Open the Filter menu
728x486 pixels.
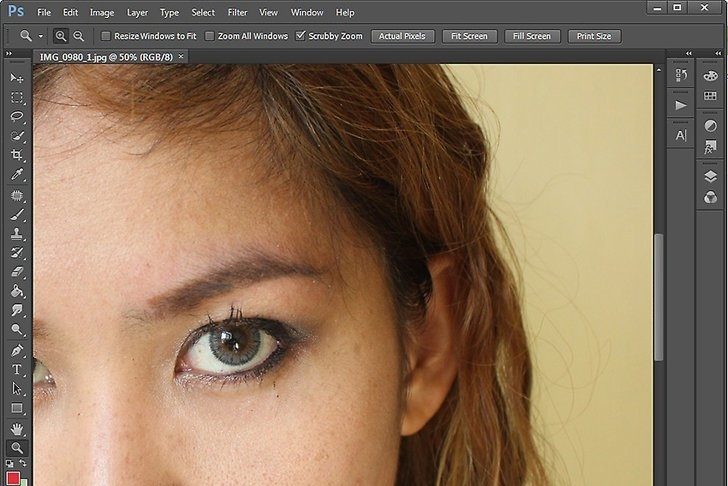pos(237,12)
